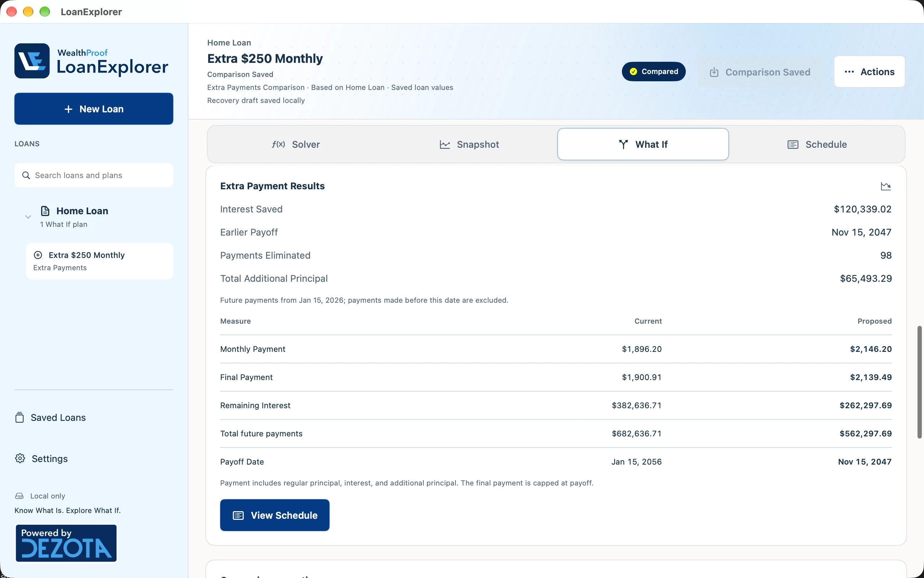924x578 pixels.
Task: Click the Settings gear icon
Action: (20, 458)
